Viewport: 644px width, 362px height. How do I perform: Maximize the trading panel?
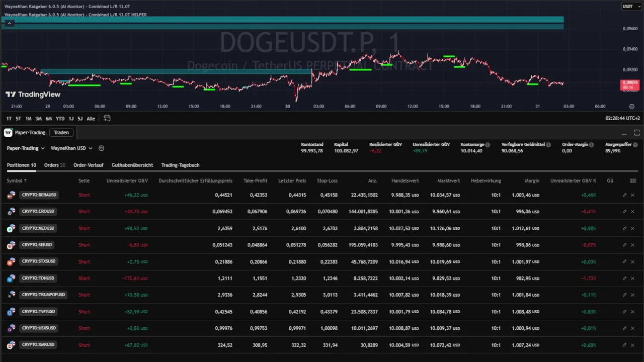click(636, 133)
